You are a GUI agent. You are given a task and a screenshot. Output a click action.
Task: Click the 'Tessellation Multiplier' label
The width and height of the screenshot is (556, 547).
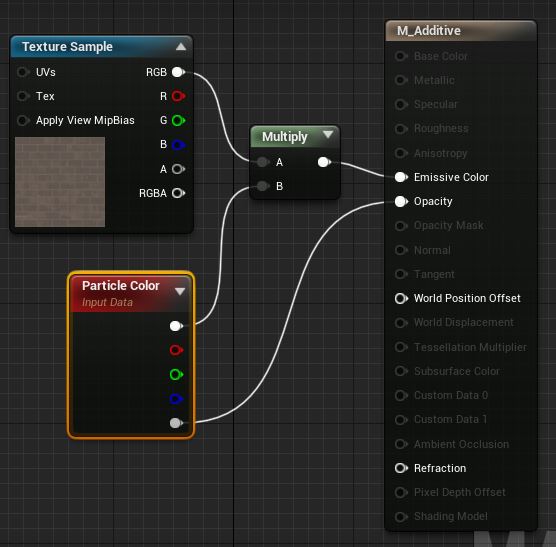click(470, 347)
